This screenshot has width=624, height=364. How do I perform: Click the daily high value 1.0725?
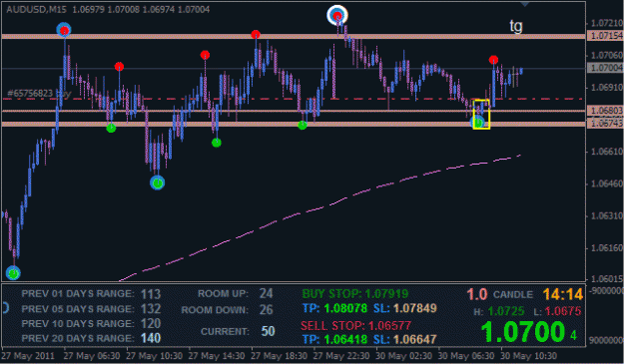[506, 311]
